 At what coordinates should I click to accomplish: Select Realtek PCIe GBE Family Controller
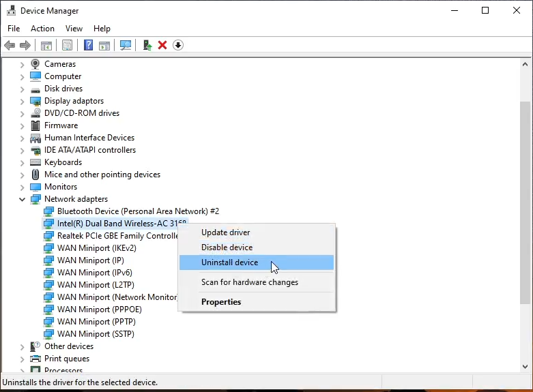point(117,236)
